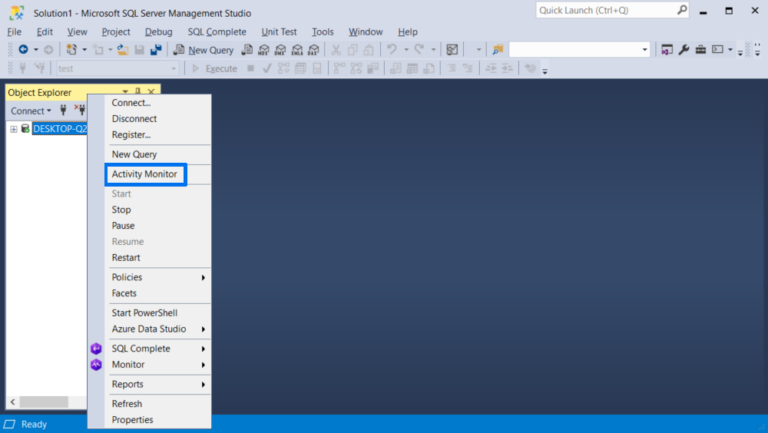Click the navigate back arrow icon

(22, 50)
